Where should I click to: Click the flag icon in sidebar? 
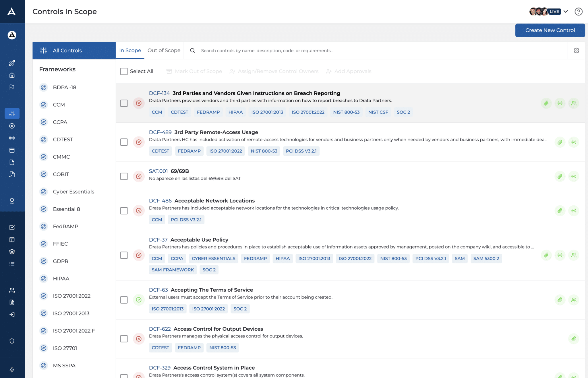pos(12,87)
